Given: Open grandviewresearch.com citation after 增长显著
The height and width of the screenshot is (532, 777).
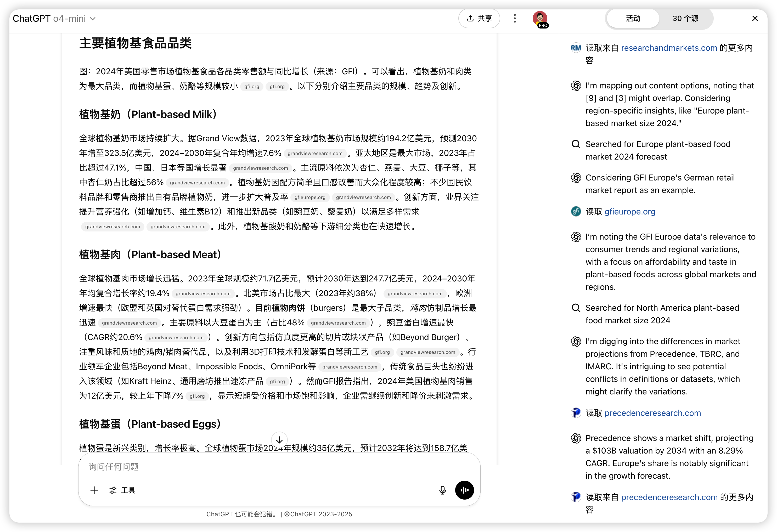Looking at the screenshot, I should point(261,168).
